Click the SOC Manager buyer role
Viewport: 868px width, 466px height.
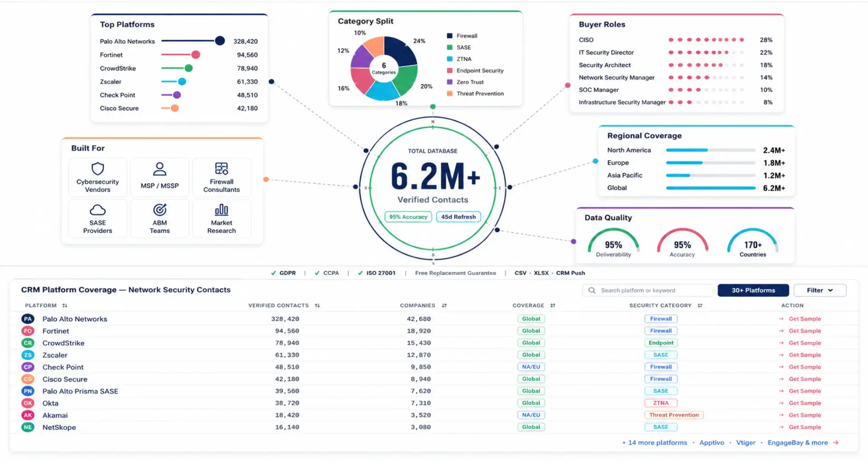(x=676, y=90)
